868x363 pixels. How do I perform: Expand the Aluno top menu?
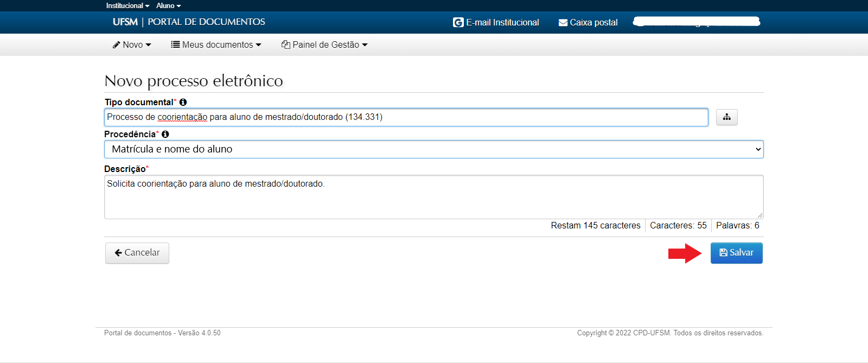(168, 5)
